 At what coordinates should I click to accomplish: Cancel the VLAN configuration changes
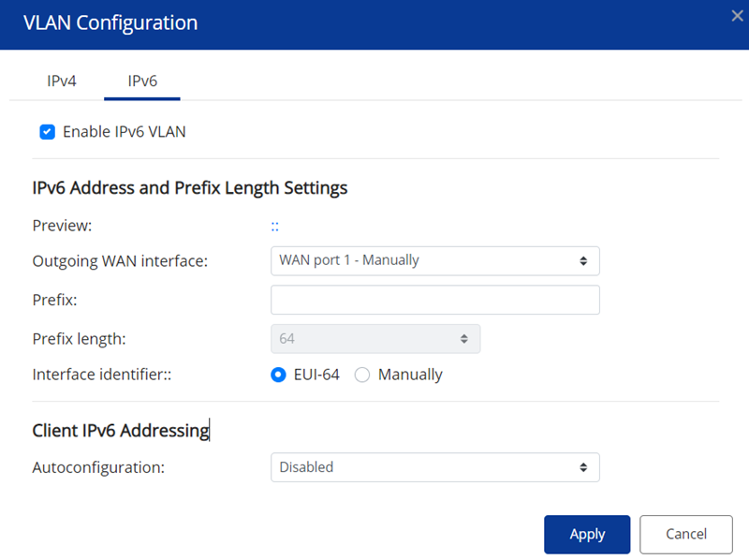tap(685, 534)
